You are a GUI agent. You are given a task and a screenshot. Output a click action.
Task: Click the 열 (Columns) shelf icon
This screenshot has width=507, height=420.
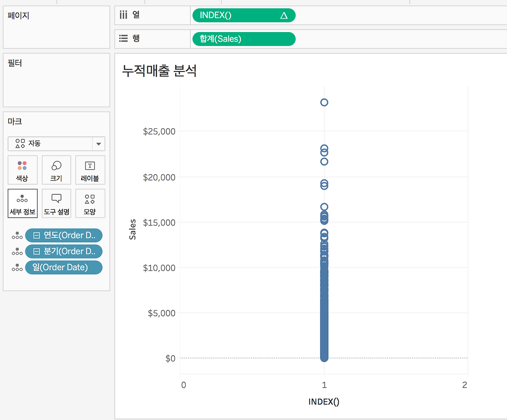(124, 15)
